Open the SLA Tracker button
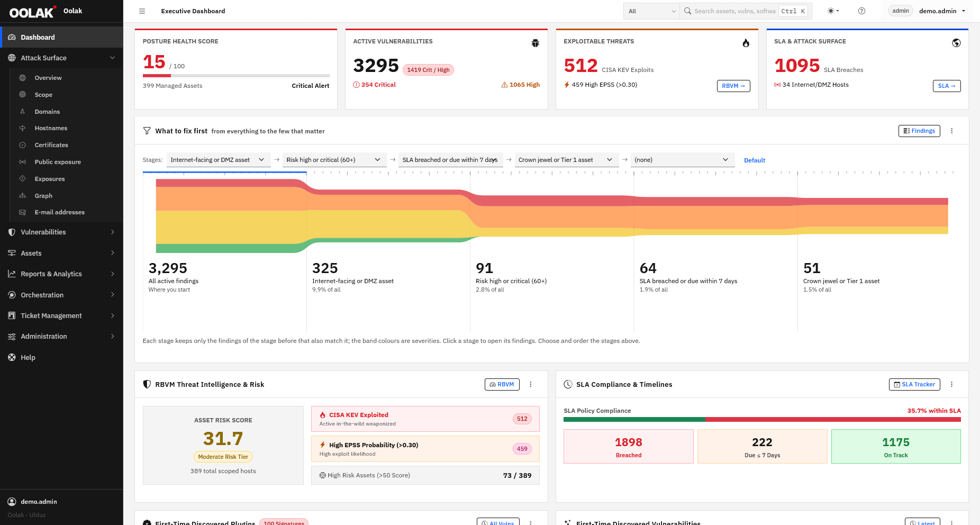The height and width of the screenshot is (525, 980). tap(914, 384)
